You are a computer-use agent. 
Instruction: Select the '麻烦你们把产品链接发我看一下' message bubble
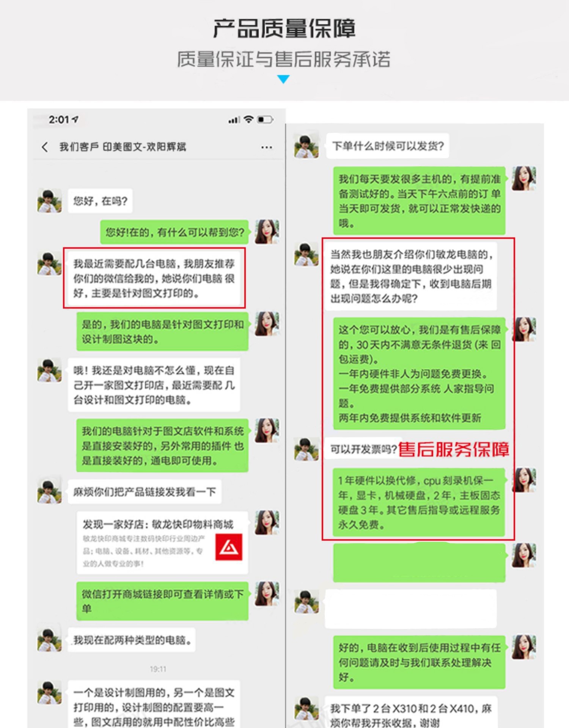click(x=145, y=492)
